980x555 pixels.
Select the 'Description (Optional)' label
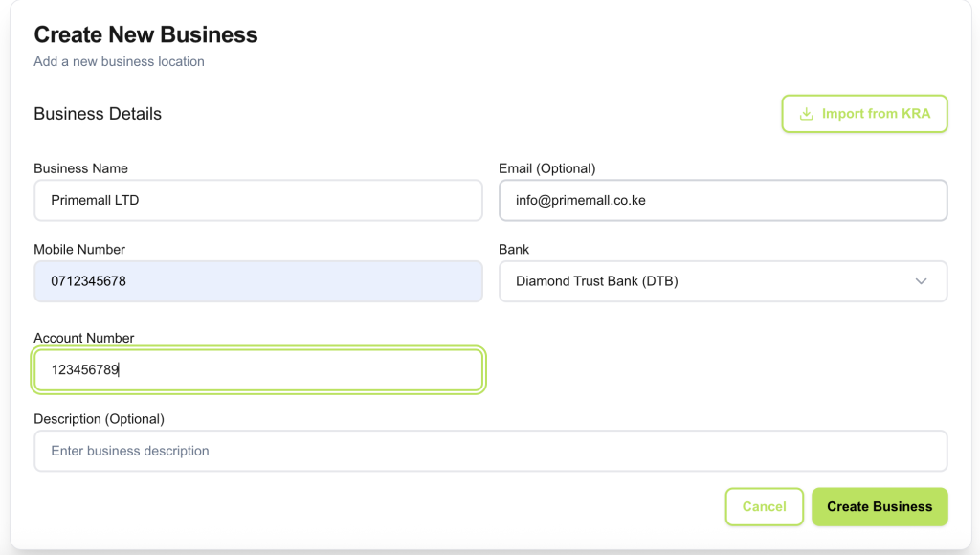[99, 419]
